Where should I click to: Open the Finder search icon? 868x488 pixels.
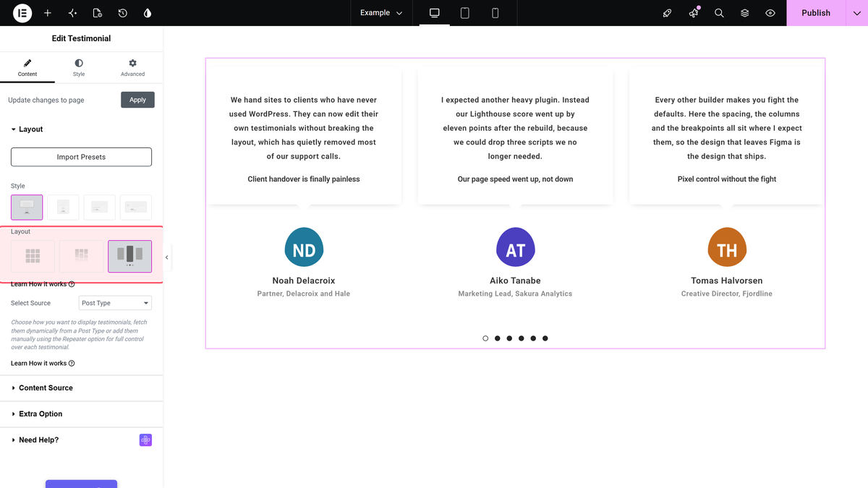click(719, 13)
